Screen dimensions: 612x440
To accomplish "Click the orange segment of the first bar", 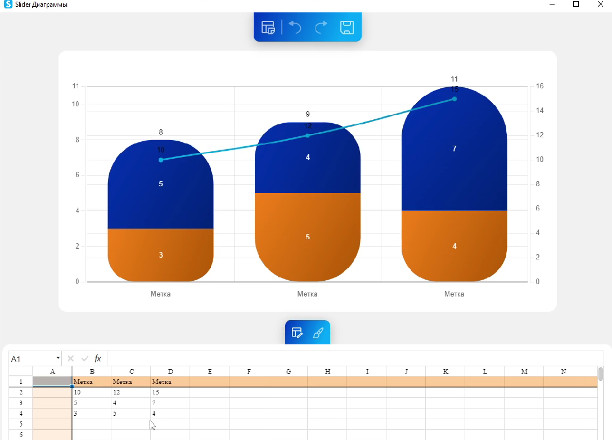I will [x=161, y=256].
